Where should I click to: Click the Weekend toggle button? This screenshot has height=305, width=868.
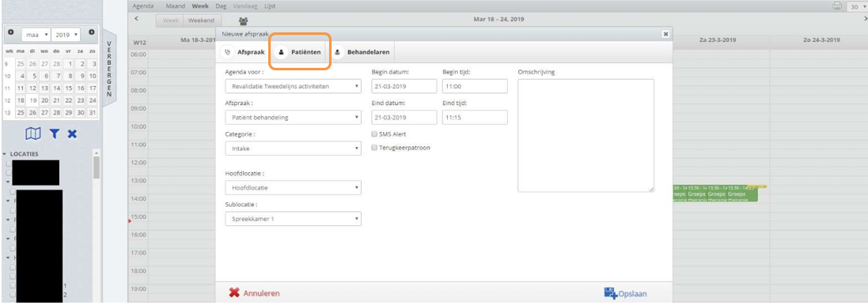tap(202, 21)
